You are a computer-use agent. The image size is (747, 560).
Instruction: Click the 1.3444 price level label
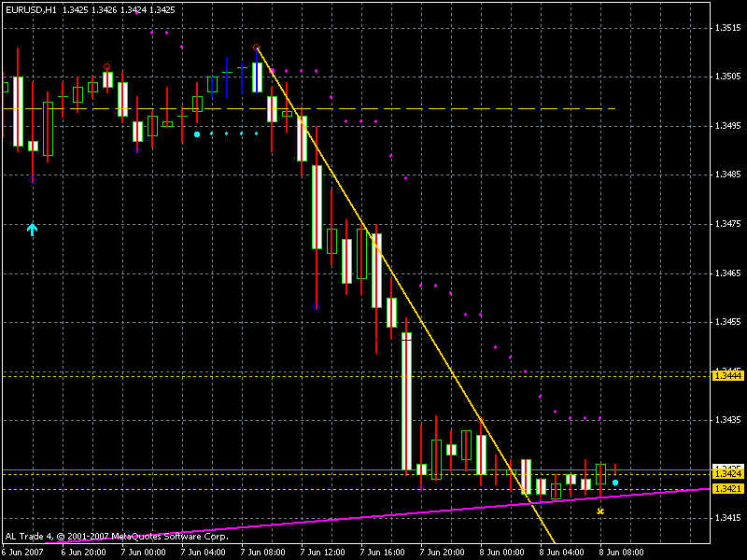coord(727,375)
